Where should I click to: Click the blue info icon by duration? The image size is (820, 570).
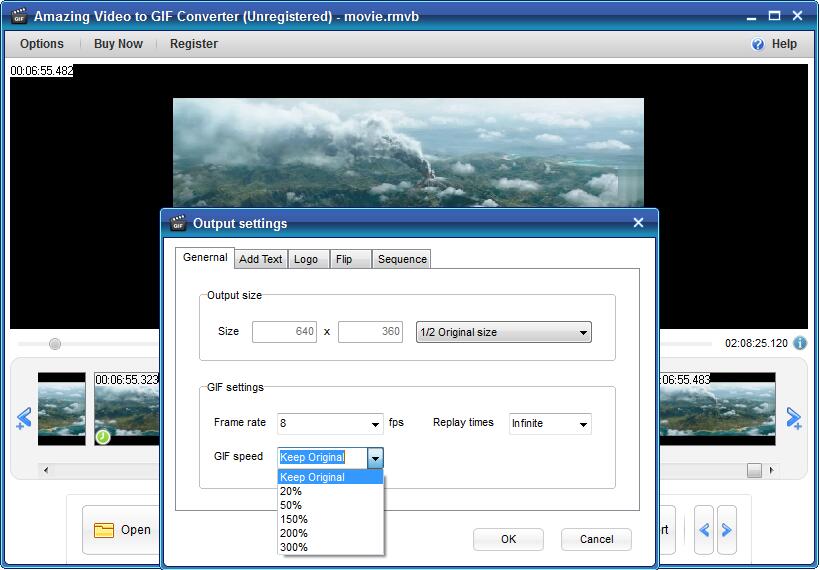[800, 343]
